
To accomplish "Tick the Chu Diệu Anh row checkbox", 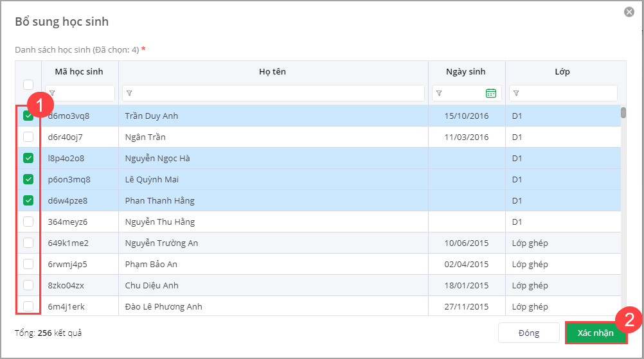I will pyautogui.click(x=28, y=285).
